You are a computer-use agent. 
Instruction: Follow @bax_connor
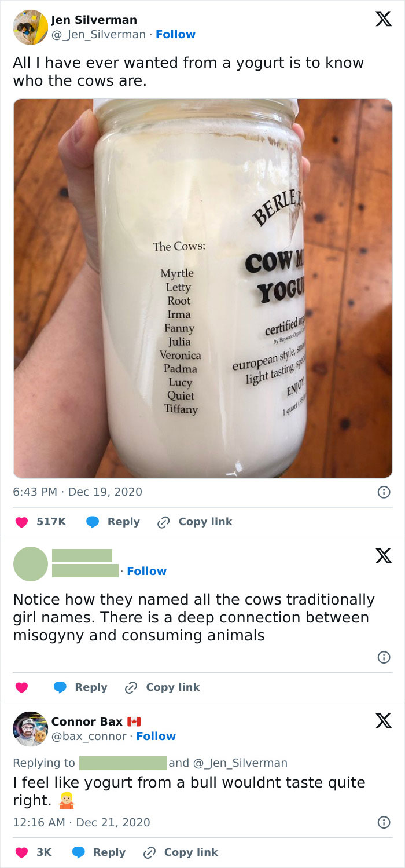coord(156,736)
